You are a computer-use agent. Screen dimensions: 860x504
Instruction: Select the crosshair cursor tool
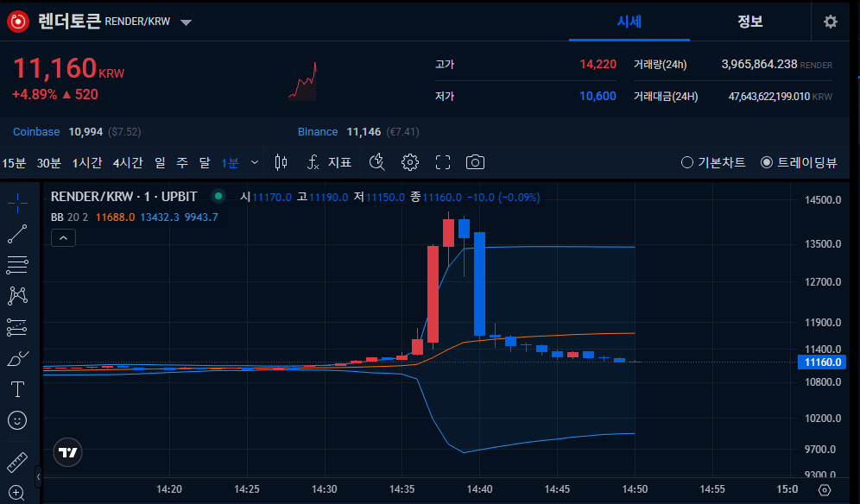click(x=17, y=203)
